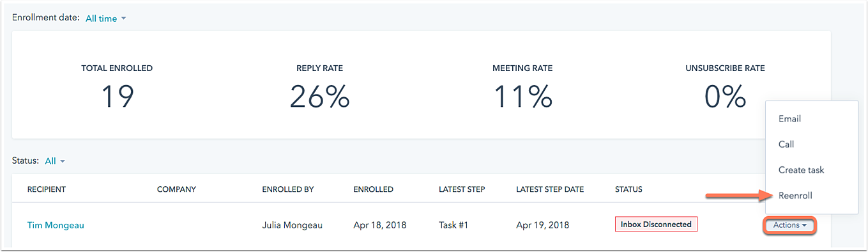Sort by the Status column header
This screenshot has width=868, height=252.
628,189
